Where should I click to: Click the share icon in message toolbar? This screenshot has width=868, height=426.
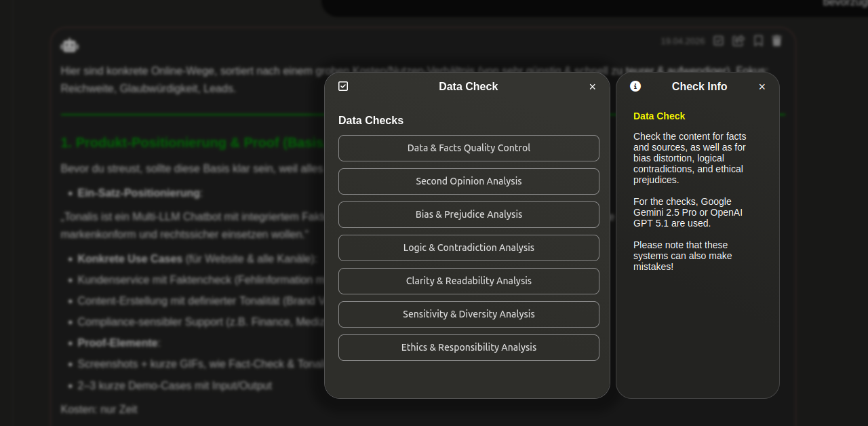738,41
